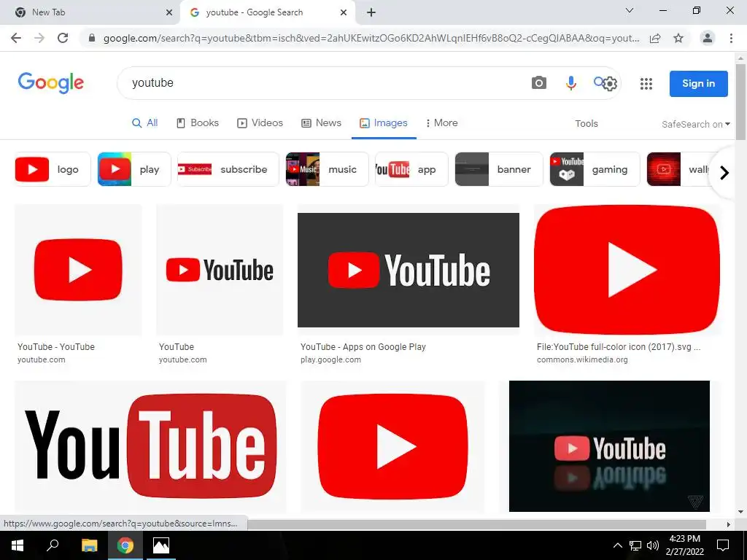Click the search by image camera icon
The width and height of the screenshot is (747, 560).
click(539, 83)
